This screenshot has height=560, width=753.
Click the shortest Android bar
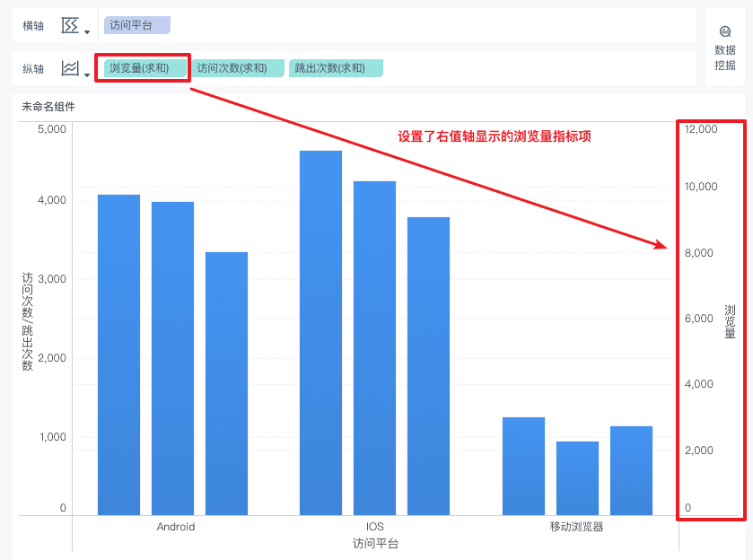tap(226, 384)
